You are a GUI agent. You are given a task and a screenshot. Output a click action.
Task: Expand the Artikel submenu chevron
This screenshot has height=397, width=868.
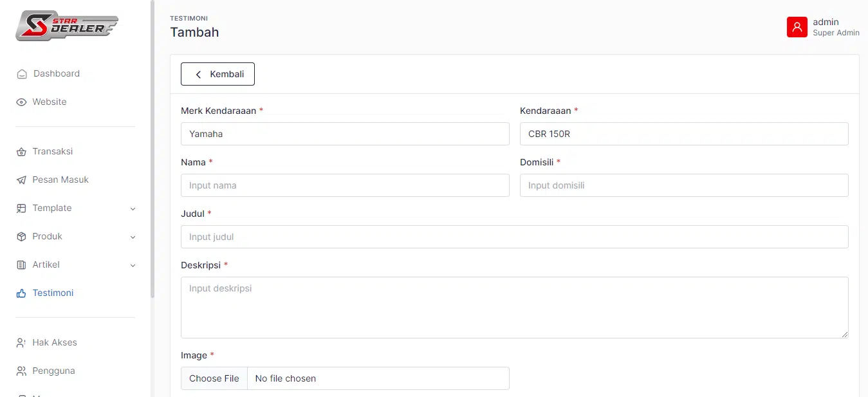coord(133,265)
